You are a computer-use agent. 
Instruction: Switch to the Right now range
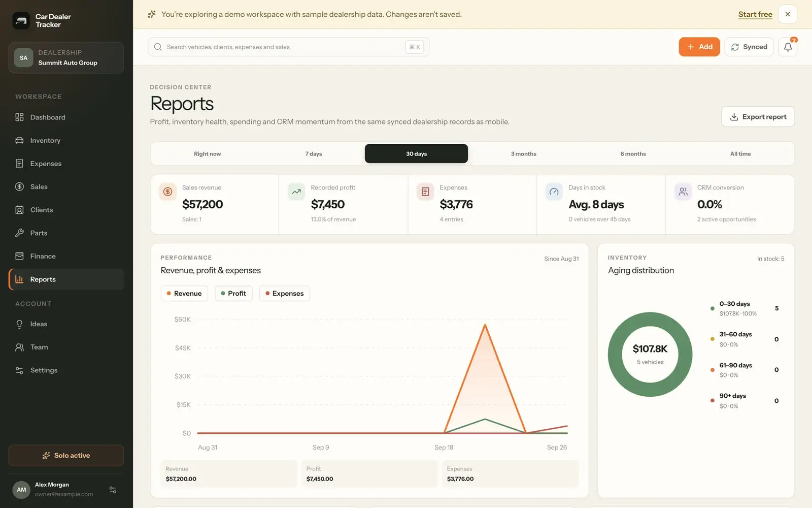[x=207, y=154]
